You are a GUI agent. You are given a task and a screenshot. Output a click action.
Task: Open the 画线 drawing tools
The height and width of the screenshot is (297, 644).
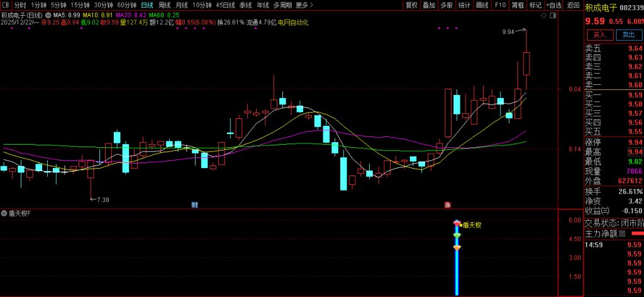pyautogui.click(x=482, y=5)
